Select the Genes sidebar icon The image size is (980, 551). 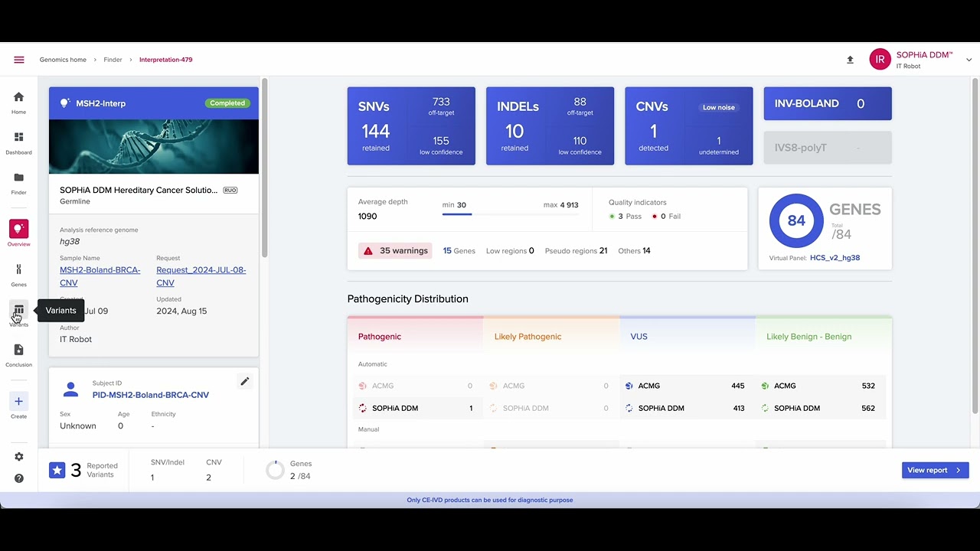point(18,270)
